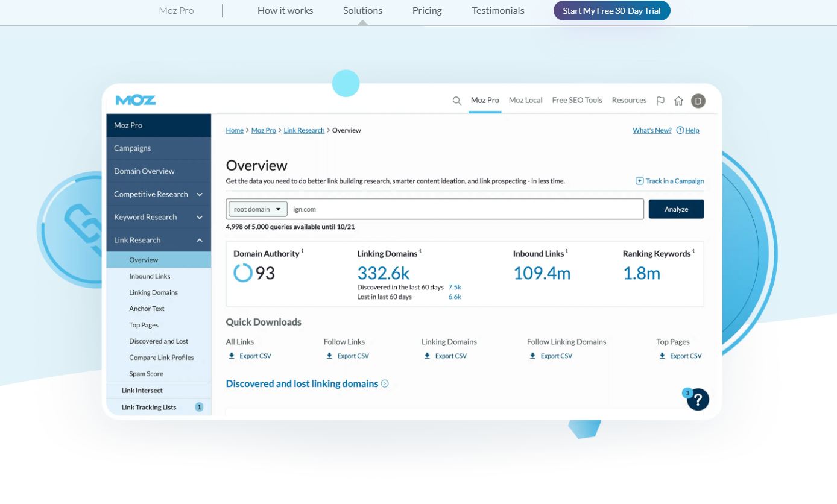Click Top Pages download icon

[662, 356]
